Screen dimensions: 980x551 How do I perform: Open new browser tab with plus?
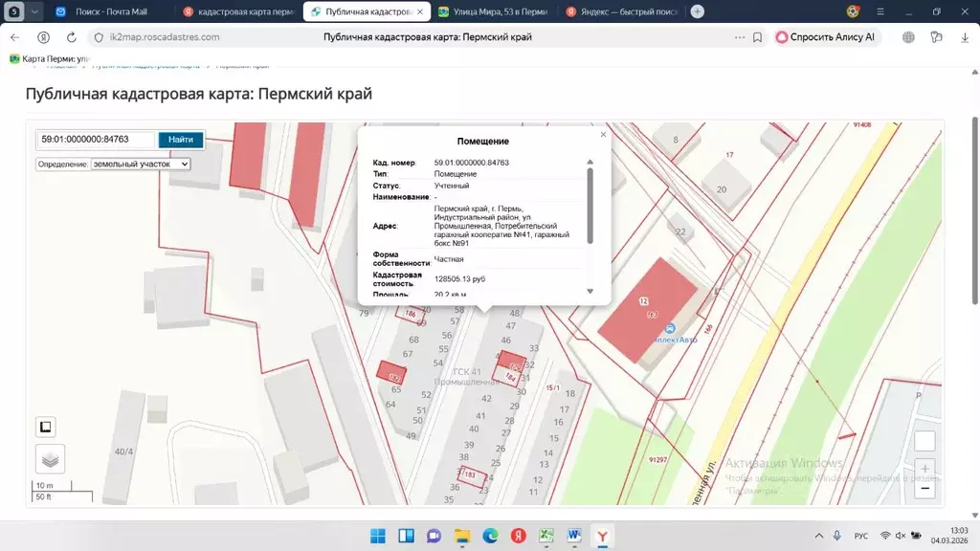pyautogui.click(x=697, y=11)
